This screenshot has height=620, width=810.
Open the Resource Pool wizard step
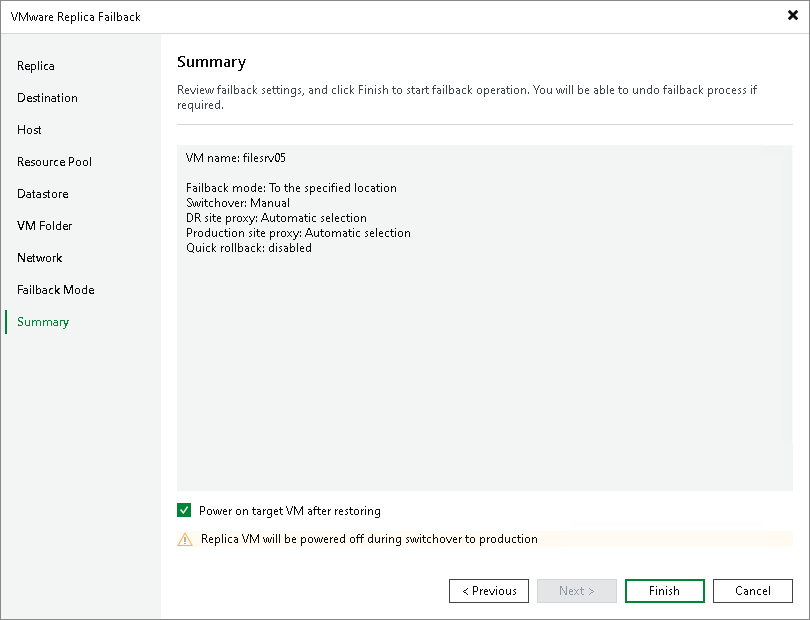(54, 162)
